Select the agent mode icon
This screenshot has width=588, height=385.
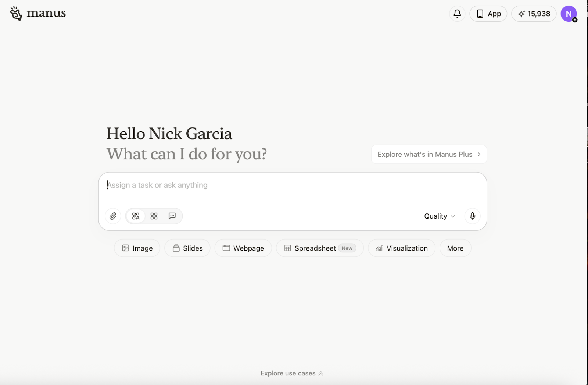(136, 216)
